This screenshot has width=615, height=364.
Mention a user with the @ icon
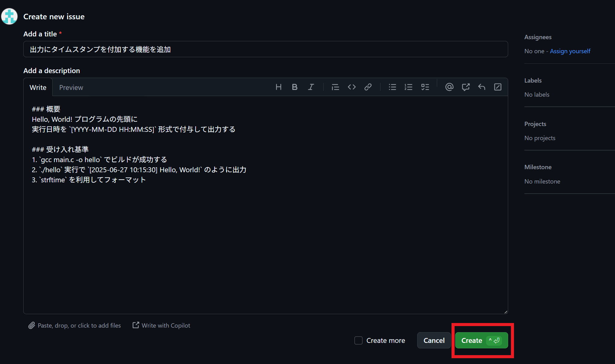pos(449,87)
